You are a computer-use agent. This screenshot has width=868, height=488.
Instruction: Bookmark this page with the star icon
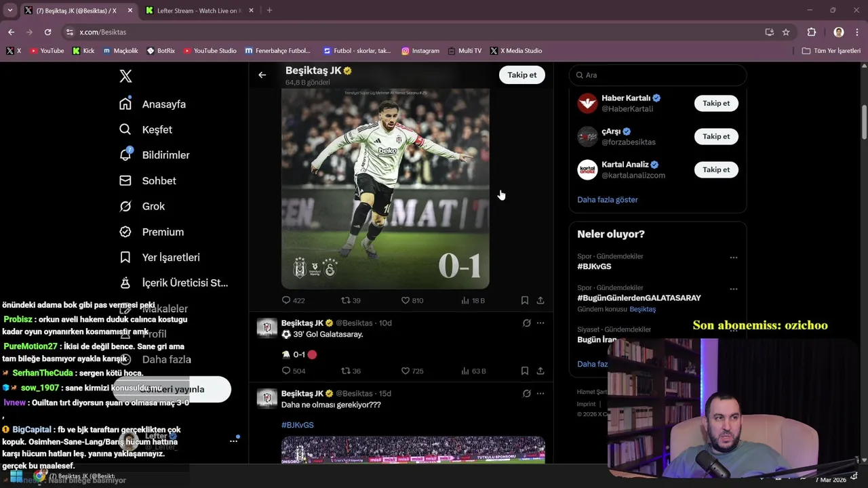[x=786, y=32]
